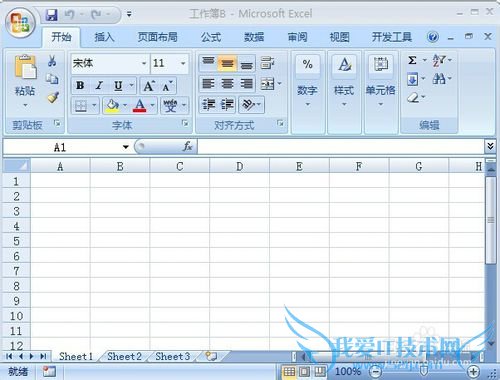The height and width of the screenshot is (380, 500).
Task: Expand the Name Box dropdown arrow
Action: [x=125, y=147]
